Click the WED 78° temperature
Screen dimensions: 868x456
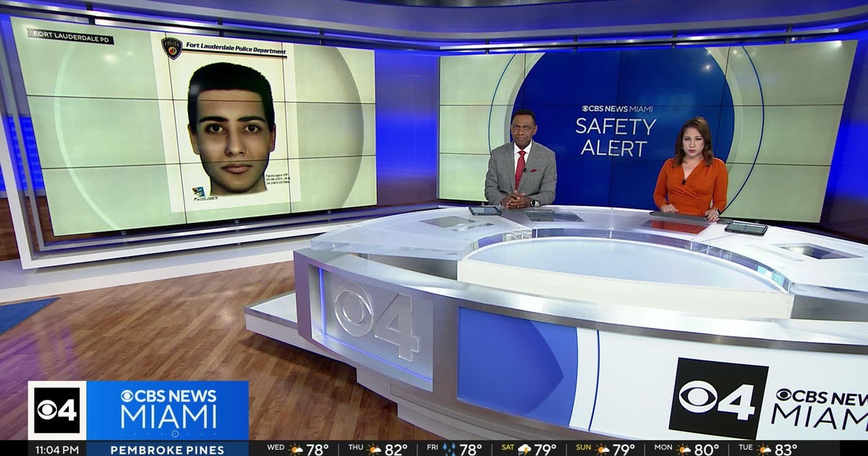click(318, 449)
